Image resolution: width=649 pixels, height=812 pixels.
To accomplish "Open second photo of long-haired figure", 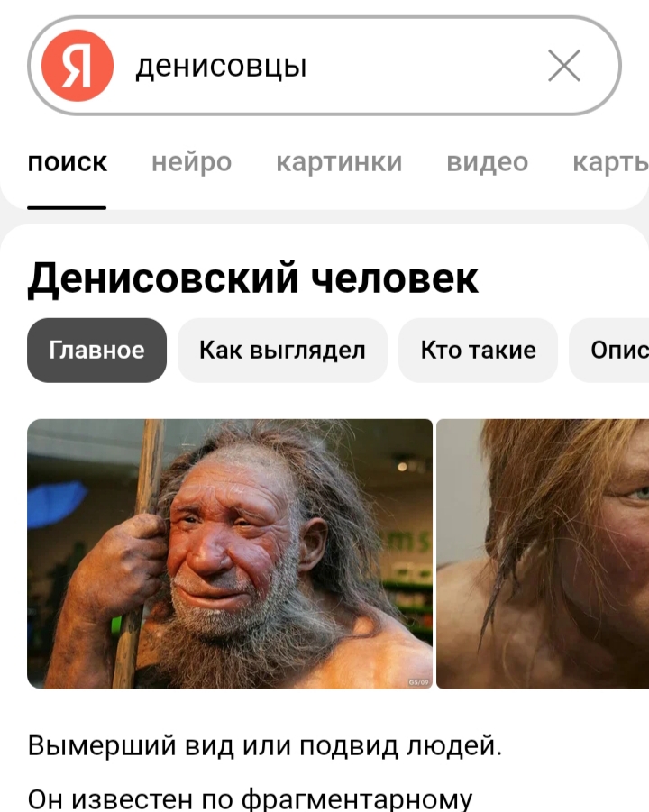I will [543, 553].
